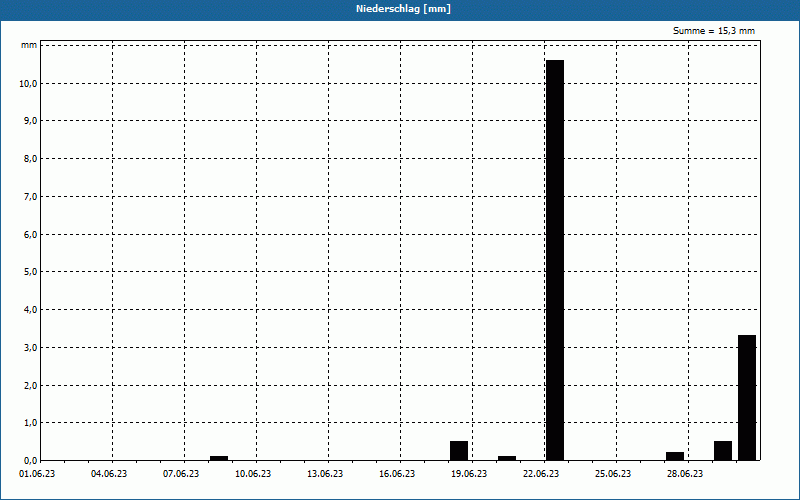Click the 01.06.23 axis date label
Image resolution: width=800 pixels, height=500 pixels.
coord(37,474)
